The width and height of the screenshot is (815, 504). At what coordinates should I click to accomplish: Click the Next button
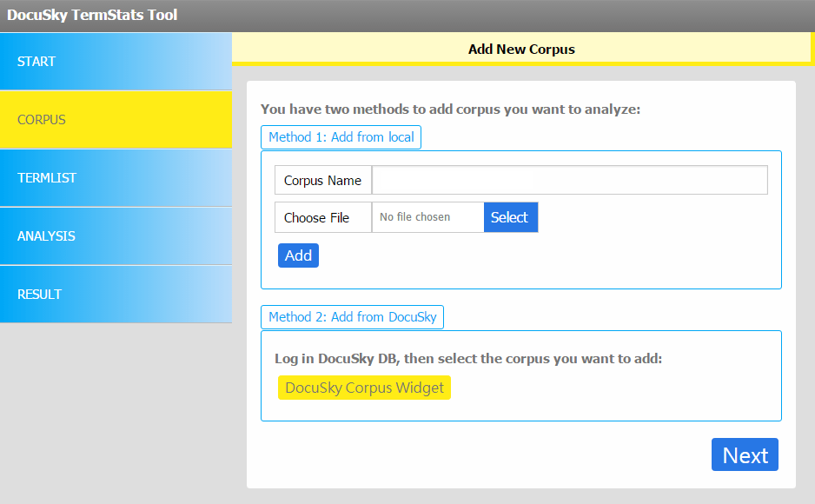coord(745,455)
